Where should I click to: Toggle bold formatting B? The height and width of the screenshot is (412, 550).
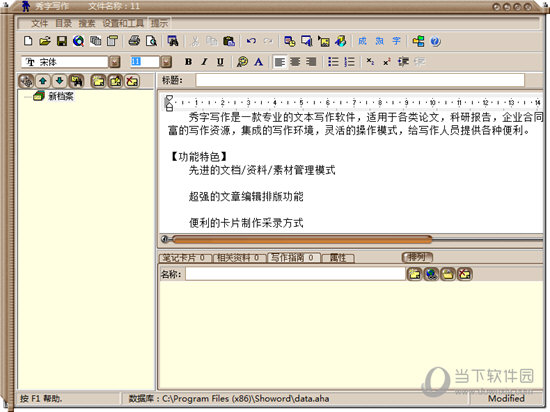pos(188,62)
